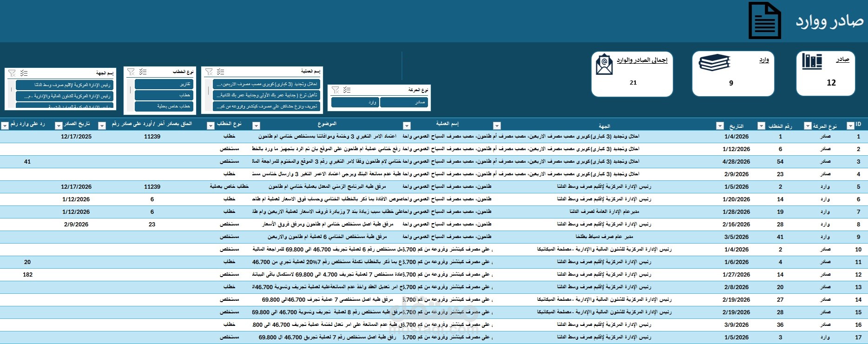The width and height of the screenshot is (868, 344).
Task: Select رئيس الإدارة المركزية لإقليم صرف وسط الدلتا slicer item
Action: click(x=64, y=85)
